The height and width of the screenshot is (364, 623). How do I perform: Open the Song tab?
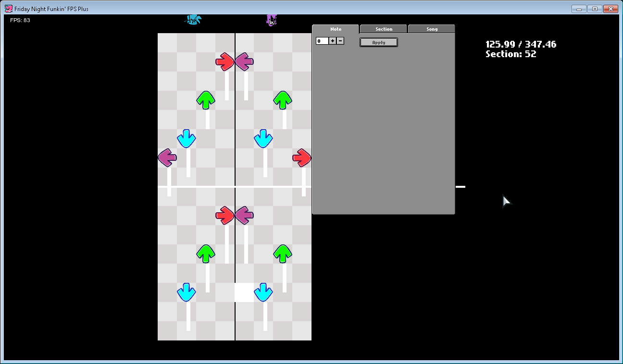point(432,29)
